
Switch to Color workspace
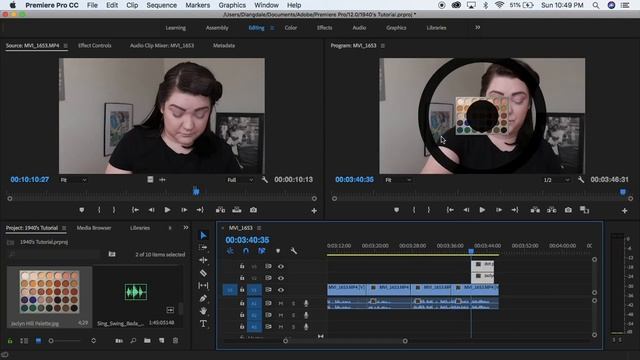click(291, 28)
